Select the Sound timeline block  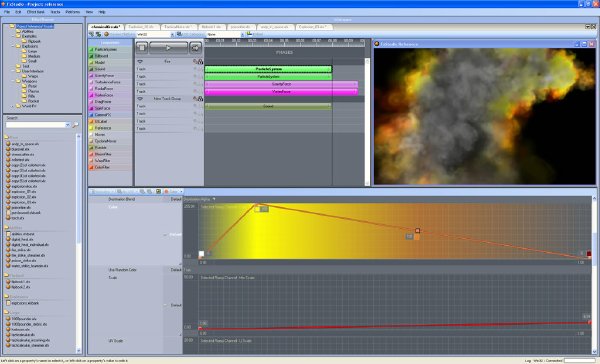268,106
